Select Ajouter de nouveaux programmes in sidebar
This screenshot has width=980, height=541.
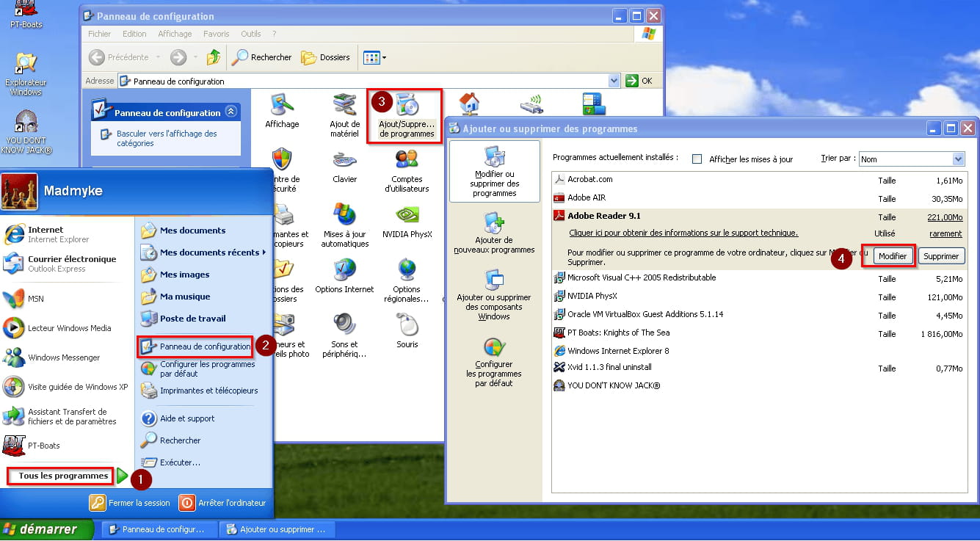494,233
